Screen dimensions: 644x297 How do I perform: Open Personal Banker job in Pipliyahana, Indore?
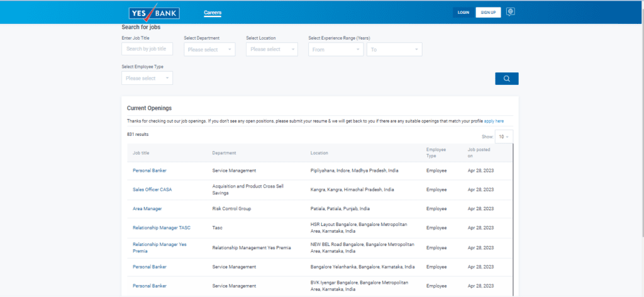point(150,171)
